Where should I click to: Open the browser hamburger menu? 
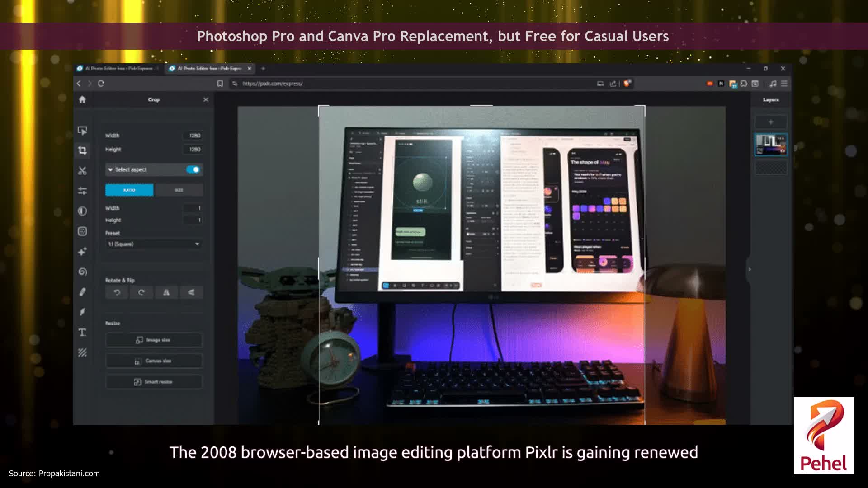(x=784, y=84)
